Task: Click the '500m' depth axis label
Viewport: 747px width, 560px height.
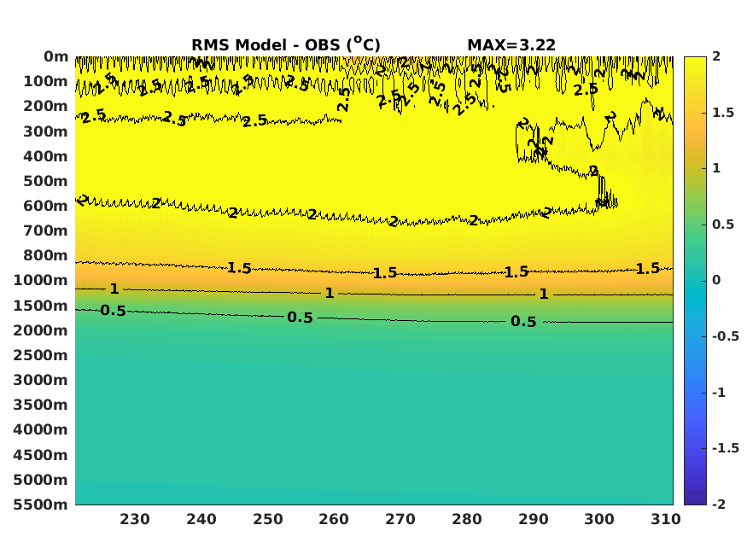Action: (x=45, y=181)
